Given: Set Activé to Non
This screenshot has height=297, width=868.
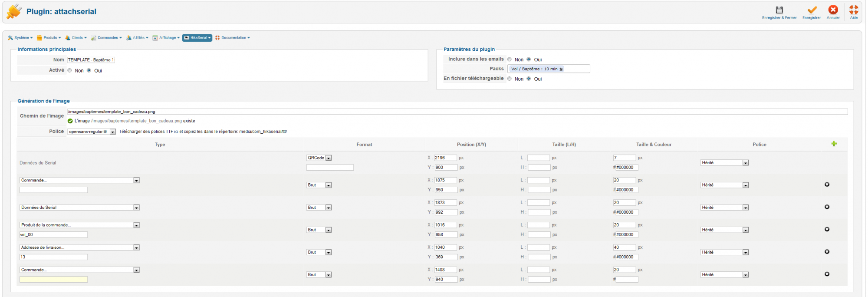Looking at the screenshot, I should click(x=70, y=70).
